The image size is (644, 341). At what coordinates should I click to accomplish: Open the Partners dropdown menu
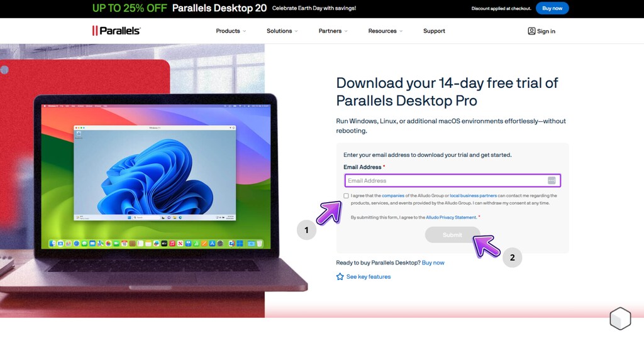[x=333, y=31]
